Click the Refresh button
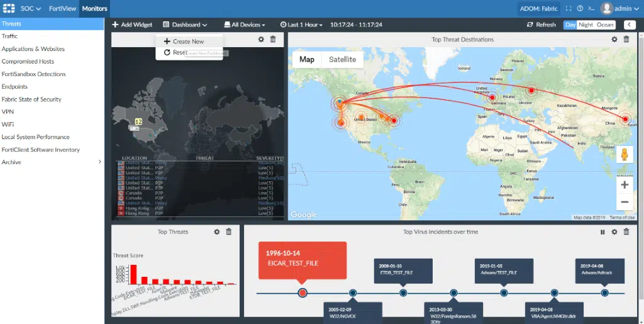The image size is (644, 324). pyautogui.click(x=541, y=25)
